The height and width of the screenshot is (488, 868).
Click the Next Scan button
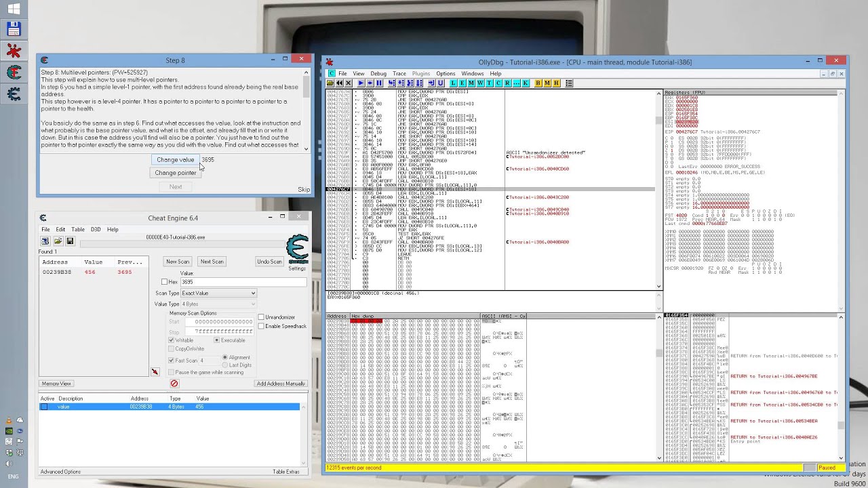(x=212, y=262)
